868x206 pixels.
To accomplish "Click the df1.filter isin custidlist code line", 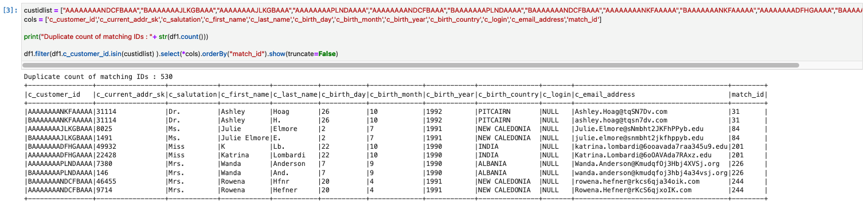I will tap(181, 54).
